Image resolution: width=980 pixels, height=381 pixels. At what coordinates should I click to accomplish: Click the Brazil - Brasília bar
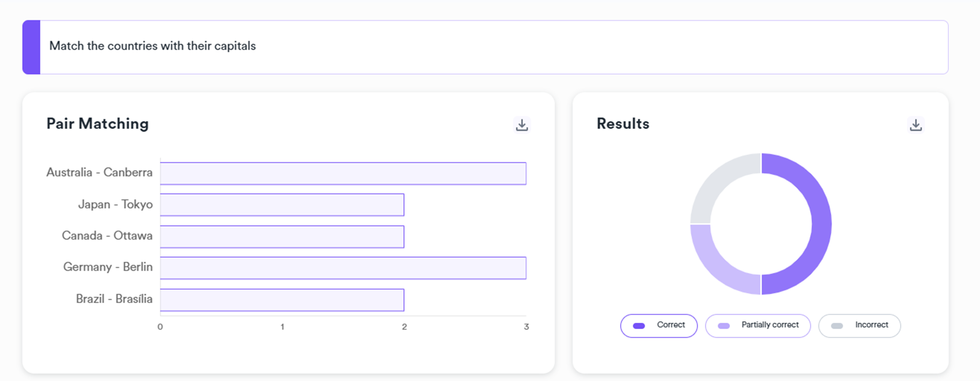tap(282, 300)
